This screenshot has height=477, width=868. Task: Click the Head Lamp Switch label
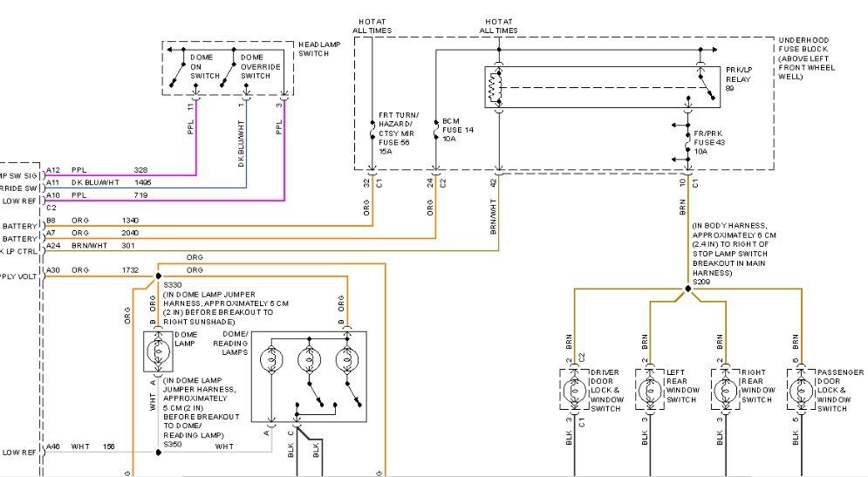(x=313, y=50)
